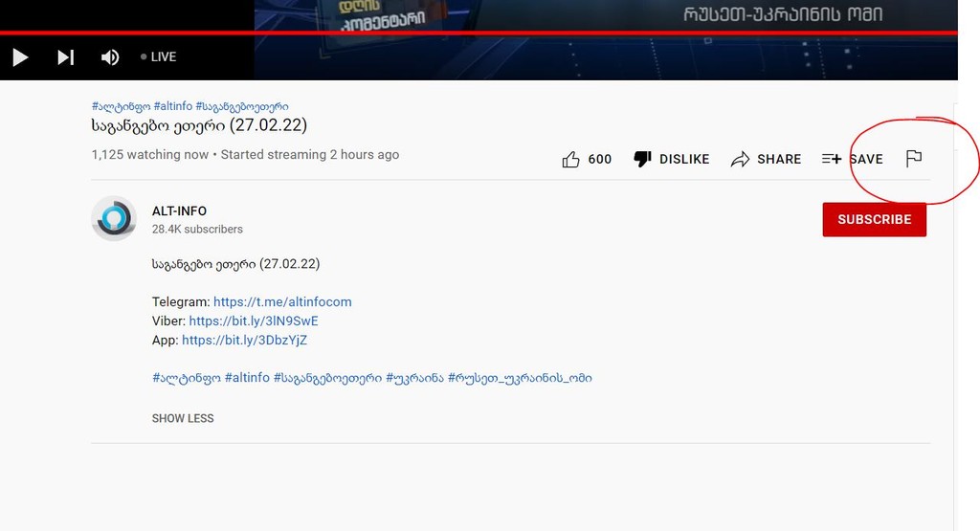
Task: Click the add-to-playlist save icon
Action: coord(832,159)
